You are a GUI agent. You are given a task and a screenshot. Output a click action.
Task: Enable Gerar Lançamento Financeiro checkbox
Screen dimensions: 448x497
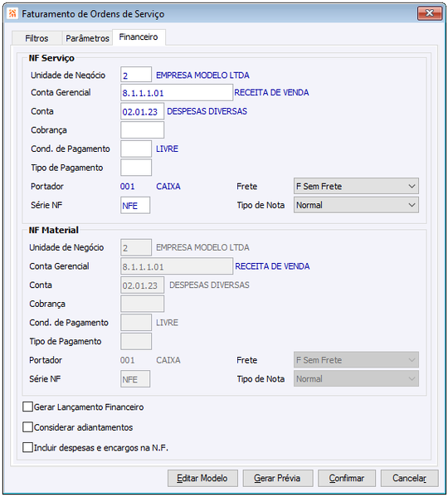coord(28,407)
